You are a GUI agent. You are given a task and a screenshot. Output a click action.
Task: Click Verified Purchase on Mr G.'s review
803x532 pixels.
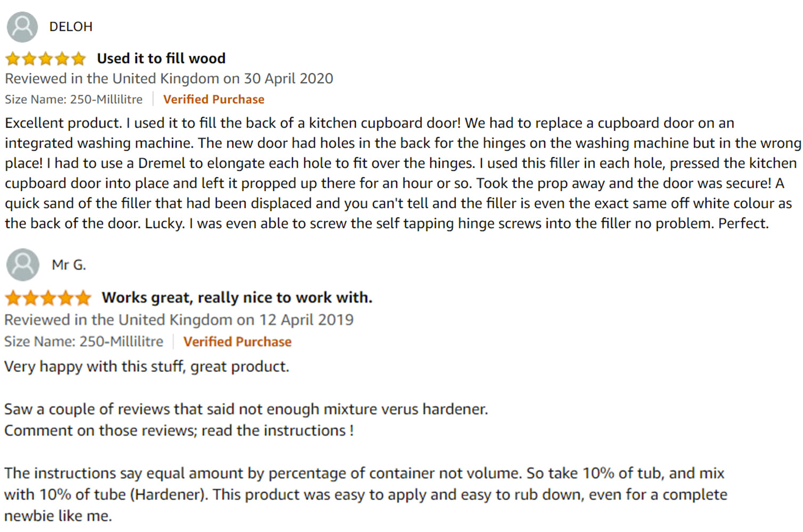237,342
